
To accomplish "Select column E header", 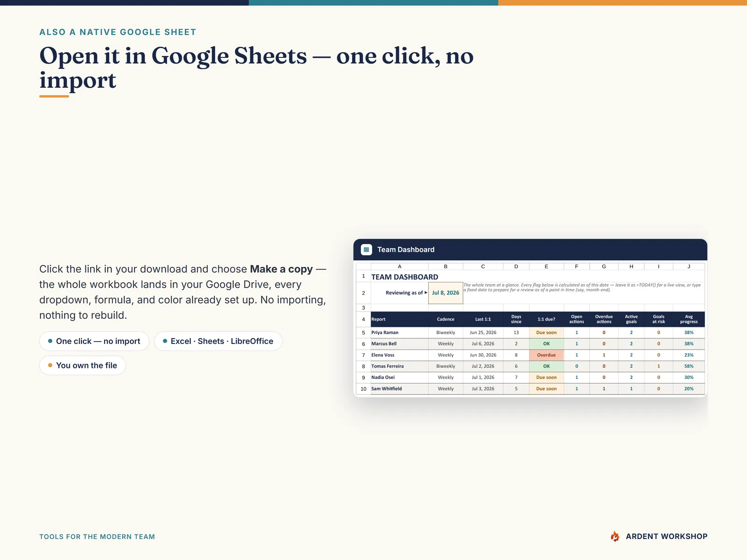I will click(546, 266).
